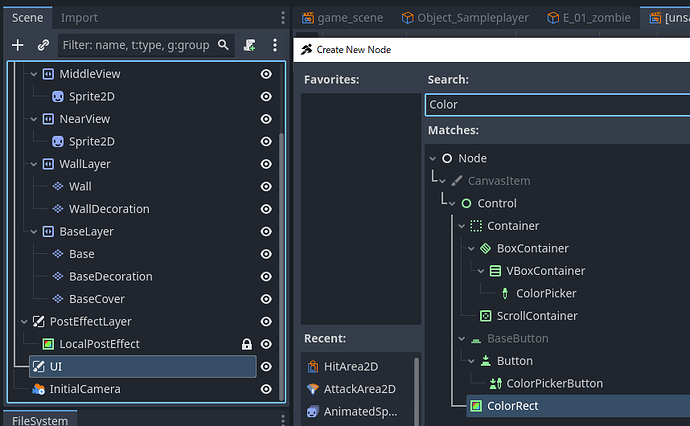Choose AttackArea2D from Recent list
The image size is (690, 426).
357,389
